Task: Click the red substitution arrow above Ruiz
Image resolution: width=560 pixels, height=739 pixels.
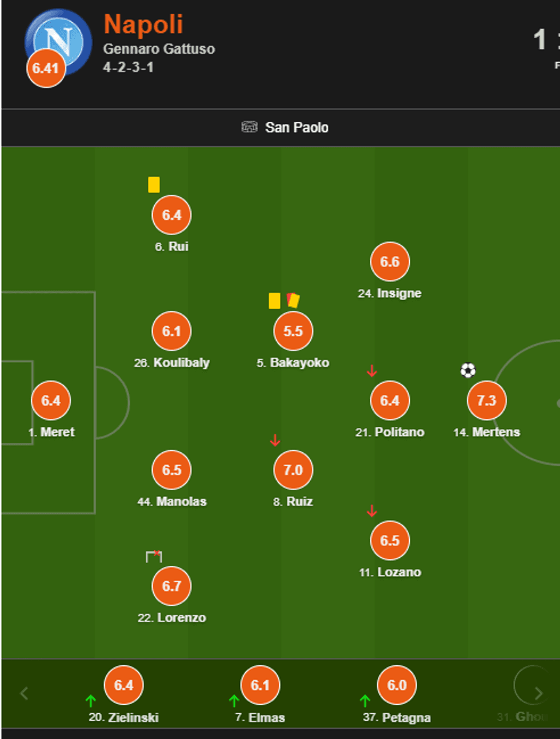Action: point(275,441)
